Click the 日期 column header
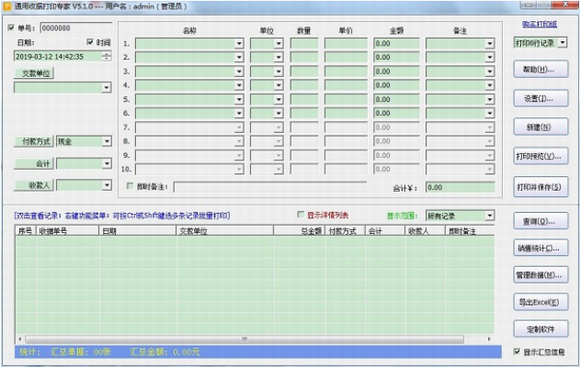This screenshot has width=580, height=367. click(x=137, y=231)
